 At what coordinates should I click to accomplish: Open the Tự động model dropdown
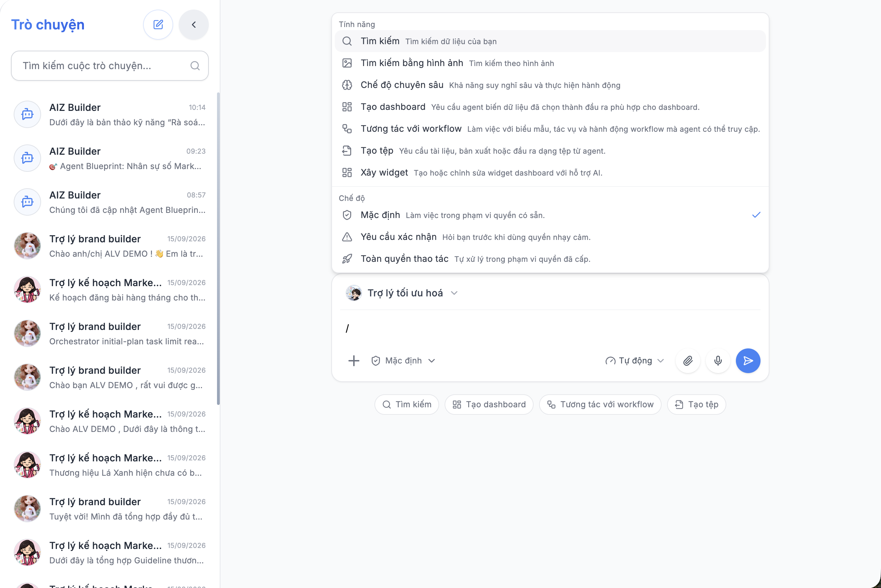634,361
